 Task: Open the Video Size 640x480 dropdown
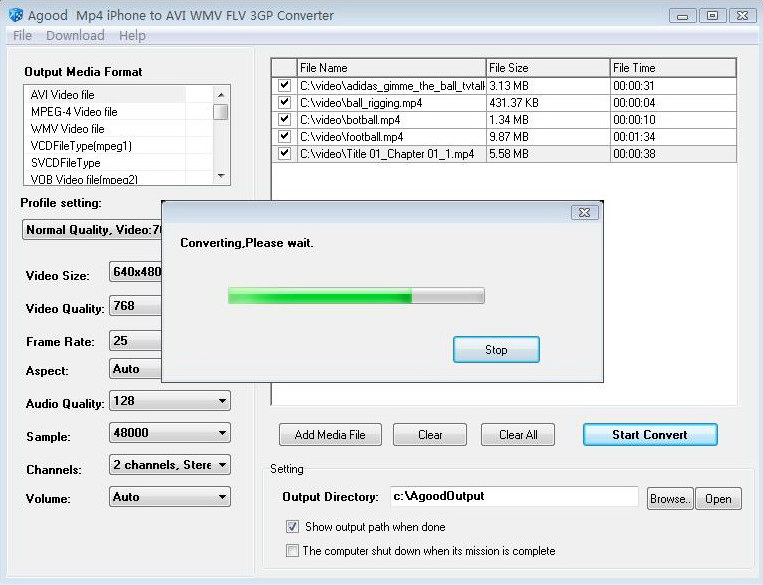pyautogui.click(x=135, y=272)
